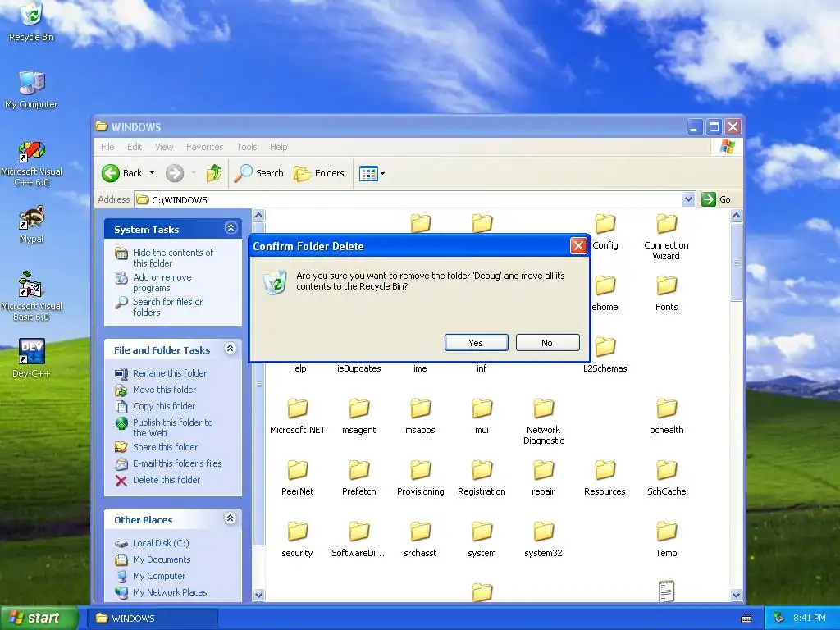
Task: Confirm deletion with the Yes button
Action: (476, 343)
